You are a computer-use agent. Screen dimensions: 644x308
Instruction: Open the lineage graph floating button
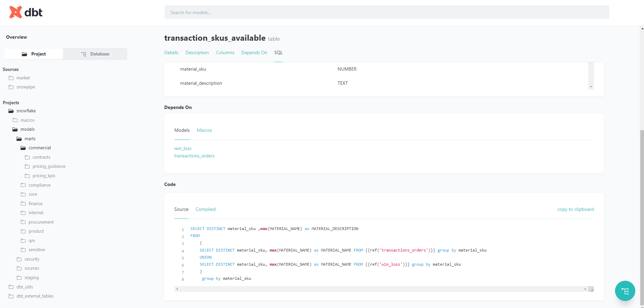point(625,291)
